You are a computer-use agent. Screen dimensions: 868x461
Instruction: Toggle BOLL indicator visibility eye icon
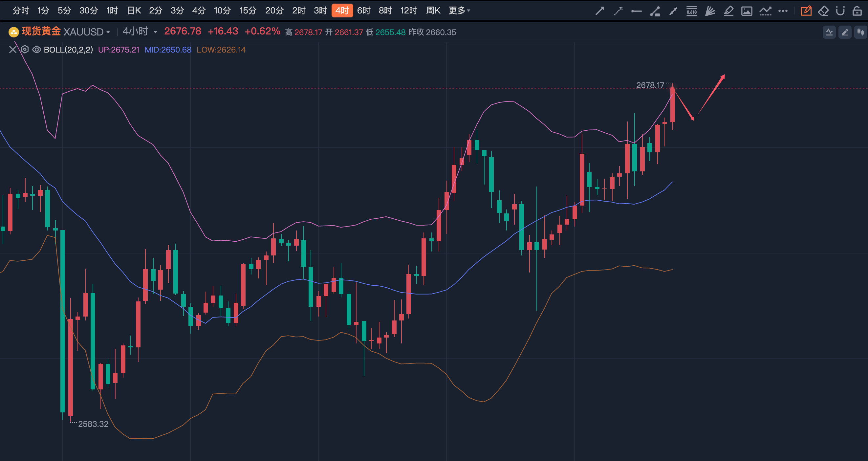pos(37,50)
